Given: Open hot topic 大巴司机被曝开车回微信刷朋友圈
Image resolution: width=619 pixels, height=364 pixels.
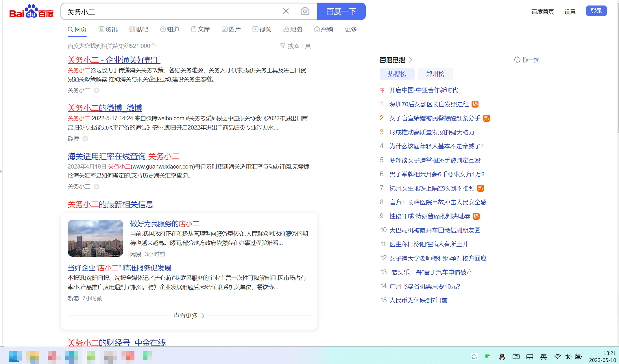Looking at the screenshot, I should tap(435, 230).
